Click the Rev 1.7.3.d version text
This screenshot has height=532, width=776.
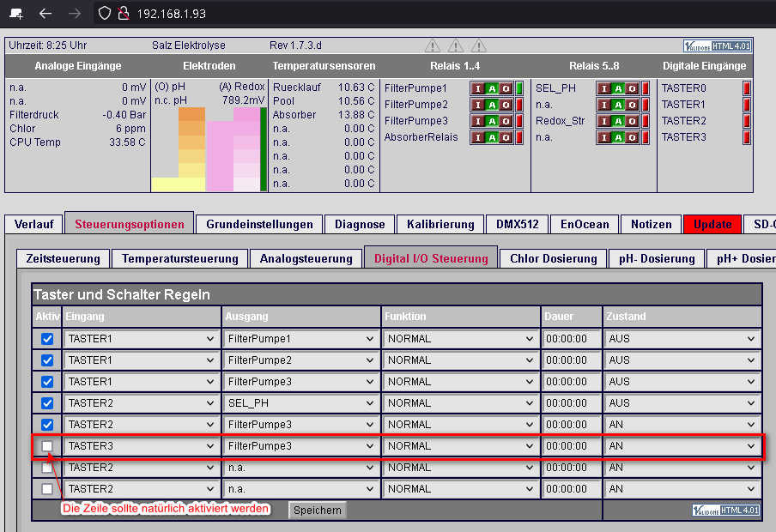[295, 45]
